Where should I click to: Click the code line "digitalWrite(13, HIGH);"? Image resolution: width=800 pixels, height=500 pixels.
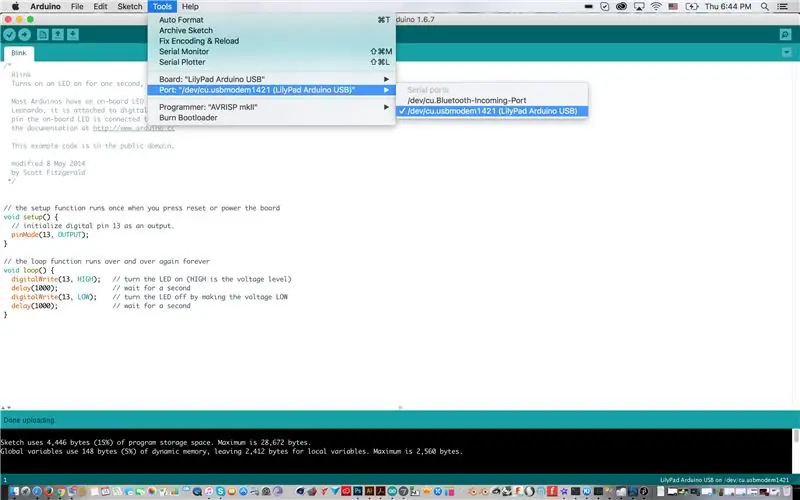click(x=56, y=279)
